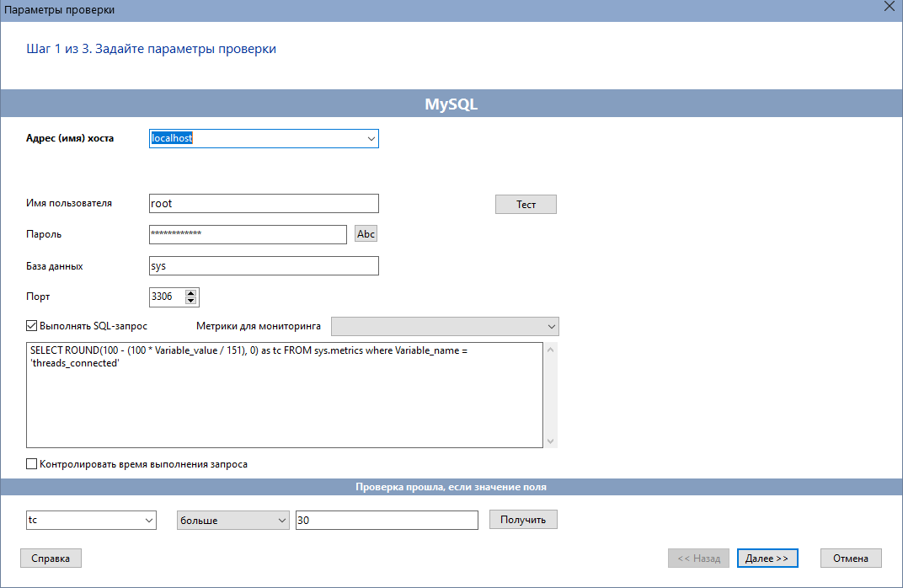Viewport: 903px width, 588px height.
Task: Click the threshold value field containing 30
Action: pyautogui.click(x=387, y=520)
